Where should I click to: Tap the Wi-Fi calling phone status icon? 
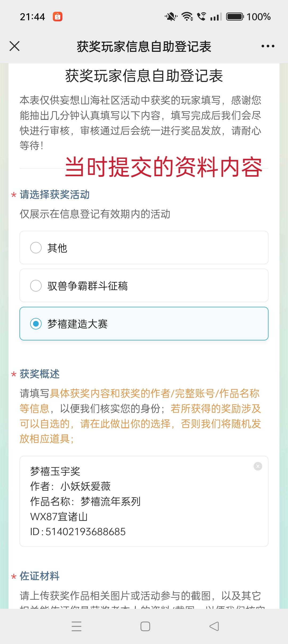click(202, 17)
